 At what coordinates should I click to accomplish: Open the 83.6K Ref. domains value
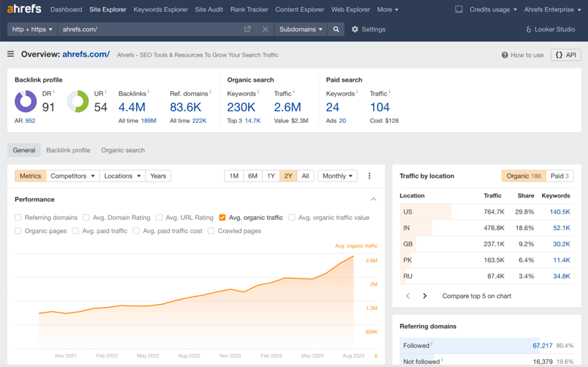pos(186,107)
